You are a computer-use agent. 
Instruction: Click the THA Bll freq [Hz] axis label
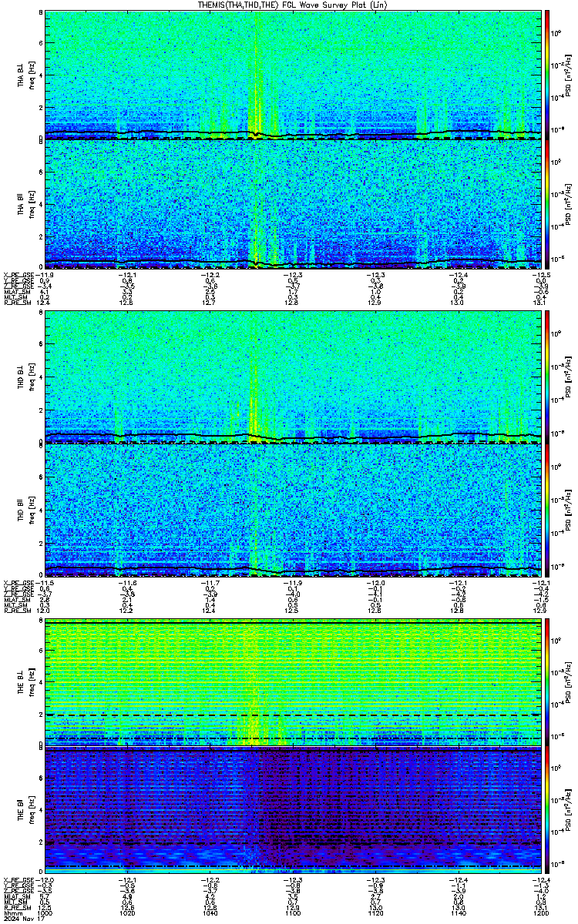[31, 203]
